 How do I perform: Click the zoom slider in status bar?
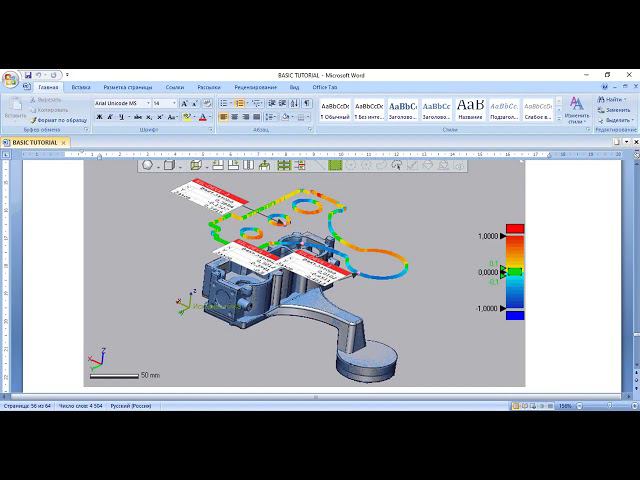click(x=608, y=406)
